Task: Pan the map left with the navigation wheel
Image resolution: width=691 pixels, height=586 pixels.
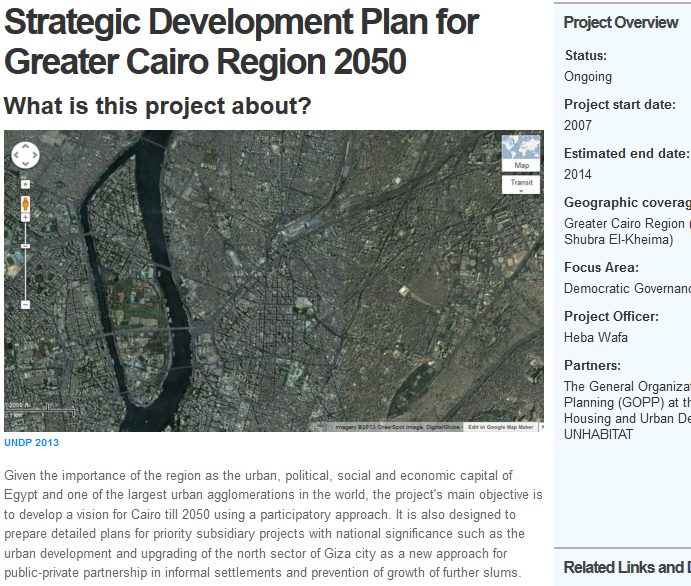Action: click(16, 155)
